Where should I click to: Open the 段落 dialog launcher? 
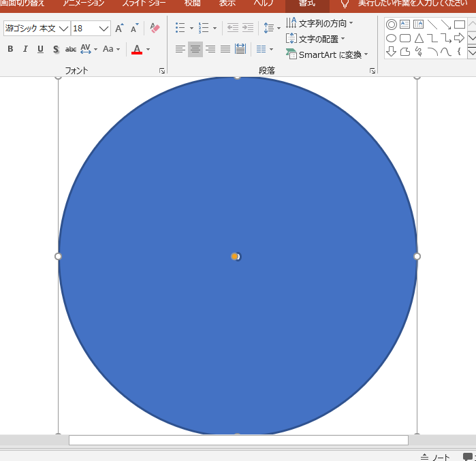372,71
